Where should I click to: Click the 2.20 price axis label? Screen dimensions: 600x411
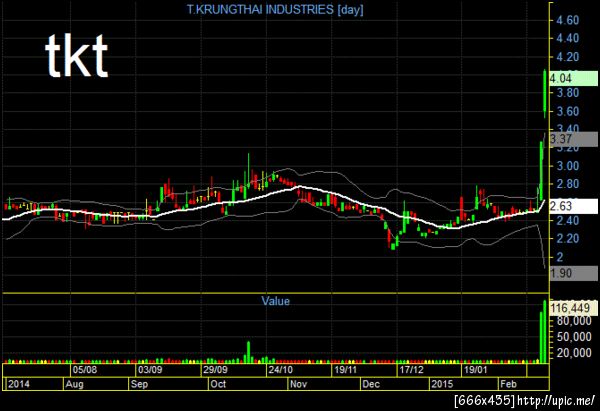(x=568, y=239)
